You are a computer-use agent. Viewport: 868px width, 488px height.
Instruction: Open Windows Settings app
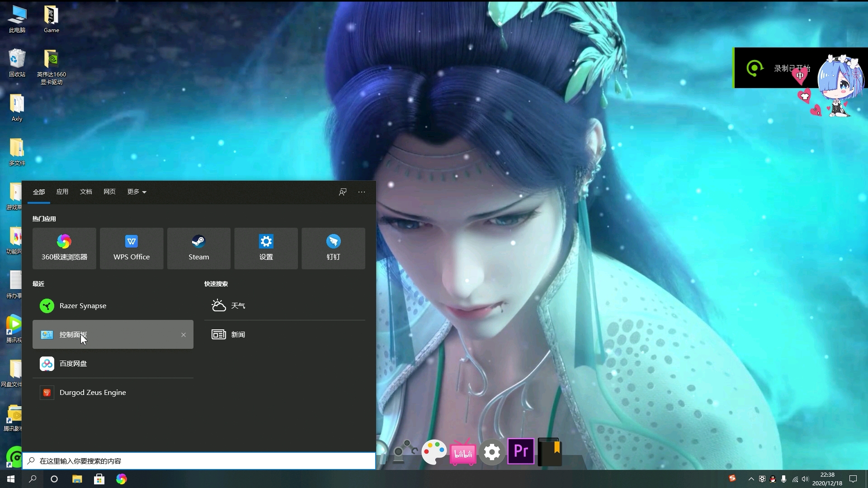click(266, 247)
